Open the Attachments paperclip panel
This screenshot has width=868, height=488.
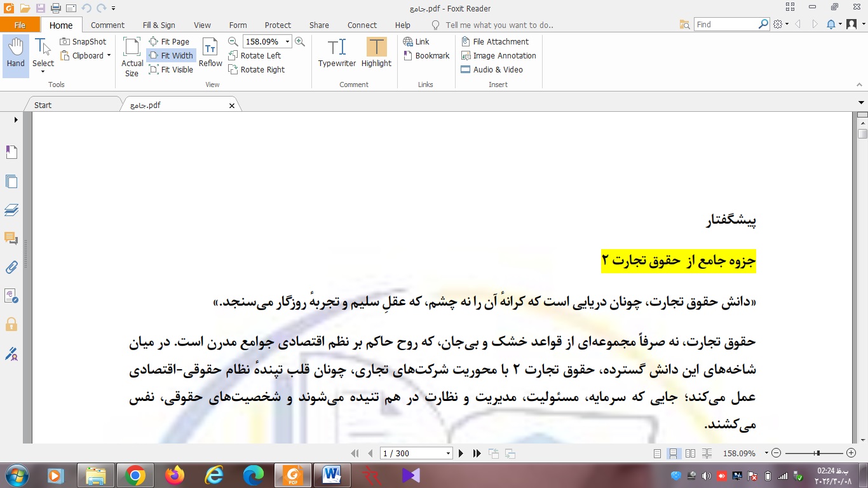[x=11, y=268]
